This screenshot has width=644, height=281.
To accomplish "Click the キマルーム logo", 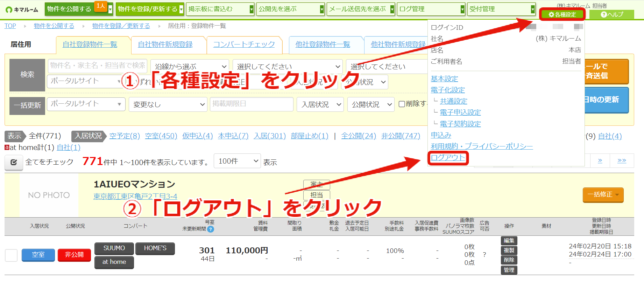I will (x=22, y=9).
